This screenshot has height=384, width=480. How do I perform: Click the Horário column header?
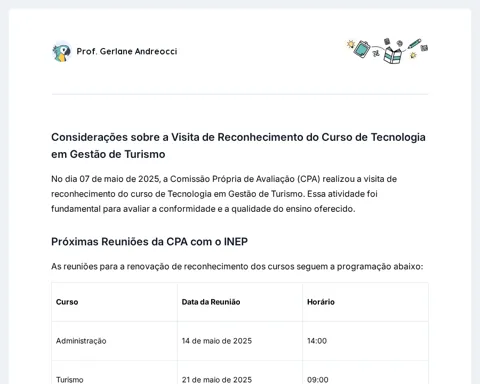(x=321, y=302)
